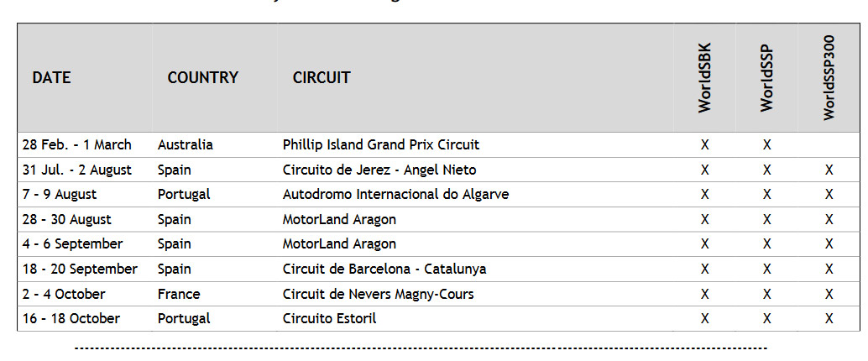This screenshot has width=868, height=361.
Task: Select the 28 Feb. - 1 March date
Action: point(77,145)
